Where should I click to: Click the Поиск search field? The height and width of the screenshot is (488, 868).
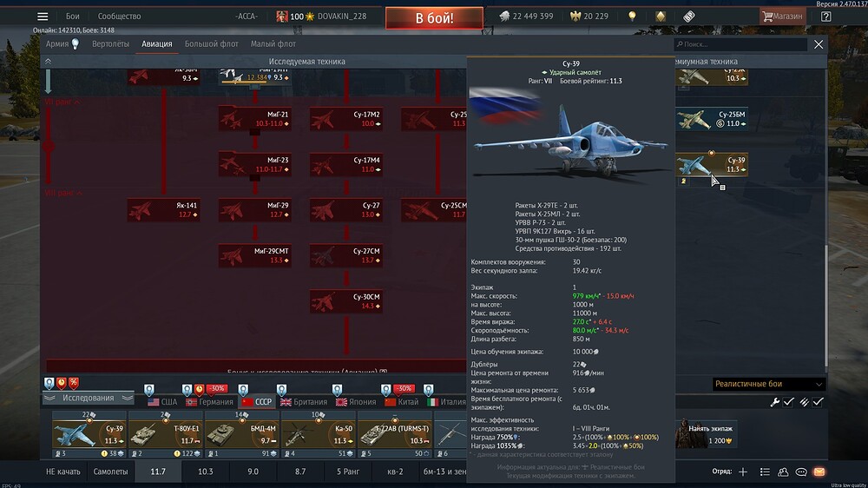740,44
